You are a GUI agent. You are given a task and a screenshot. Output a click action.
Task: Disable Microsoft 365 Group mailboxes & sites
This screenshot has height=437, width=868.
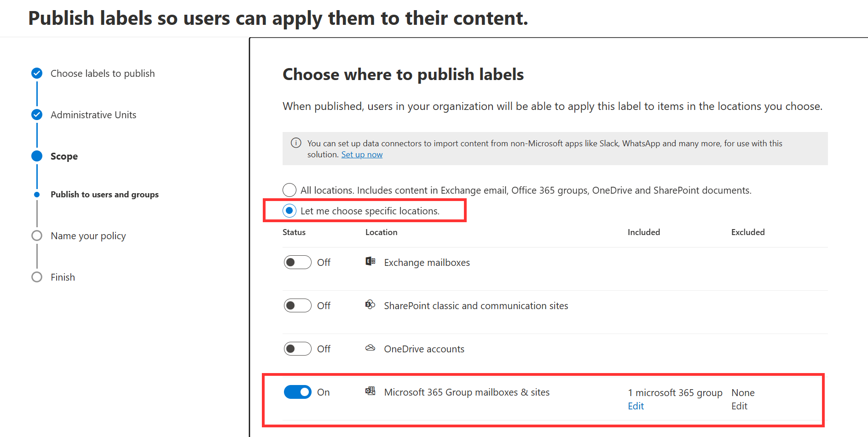coord(297,392)
